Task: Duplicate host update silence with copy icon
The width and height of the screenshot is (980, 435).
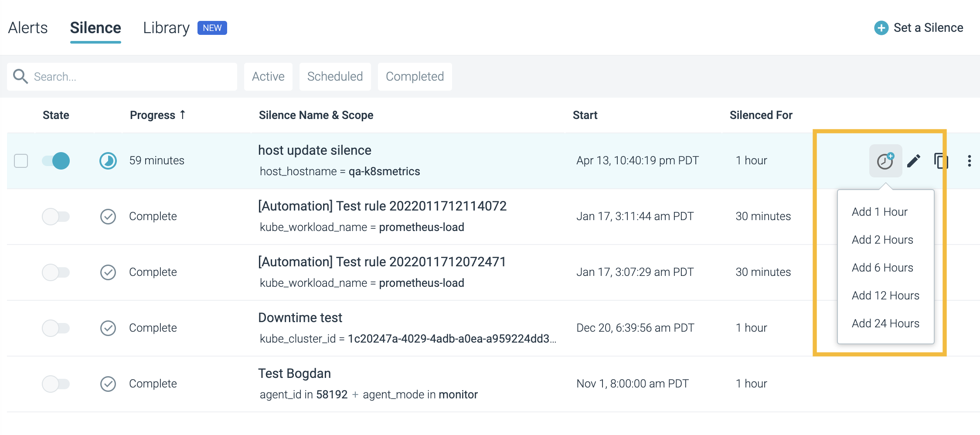Action: coord(941,161)
